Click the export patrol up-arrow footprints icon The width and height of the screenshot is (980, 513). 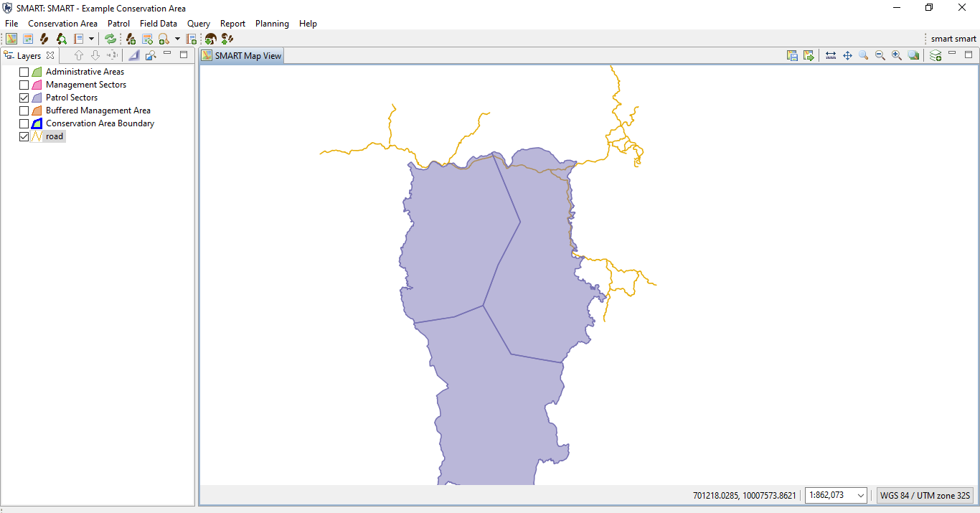click(x=227, y=39)
